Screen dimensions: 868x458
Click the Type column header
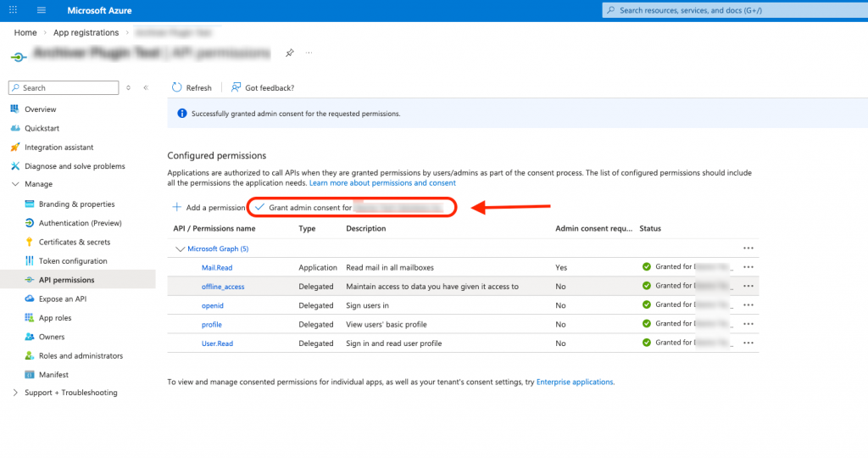coord(307,228)
